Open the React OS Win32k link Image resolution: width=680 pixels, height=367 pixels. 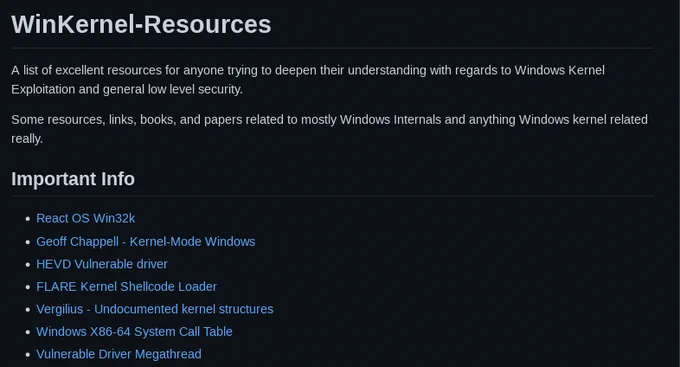tap(85, 218)
